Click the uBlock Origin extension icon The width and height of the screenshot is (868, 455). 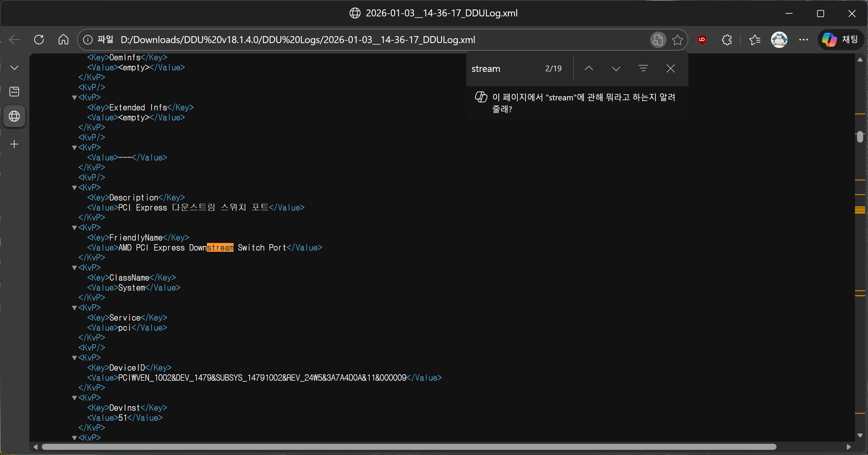702,40
